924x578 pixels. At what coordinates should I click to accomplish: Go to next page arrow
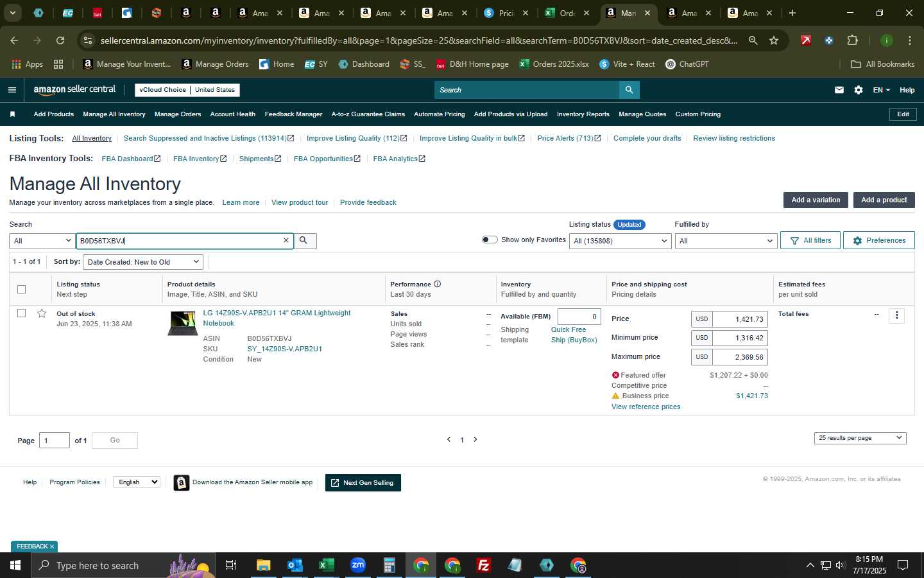tap(475, 440)
